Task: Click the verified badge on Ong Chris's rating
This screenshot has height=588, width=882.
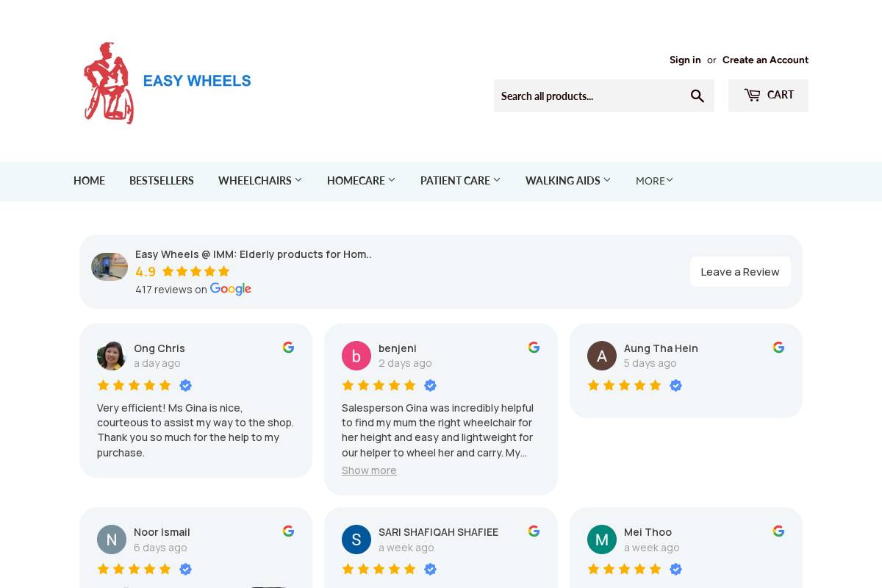Action: click(x=185, y=385)
